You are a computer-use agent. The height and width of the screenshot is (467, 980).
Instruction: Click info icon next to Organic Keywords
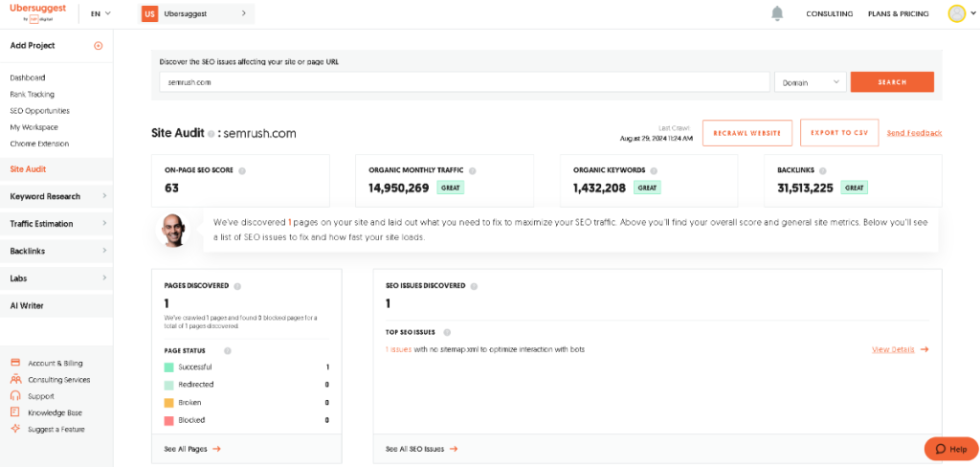click(x=654, y=170)
